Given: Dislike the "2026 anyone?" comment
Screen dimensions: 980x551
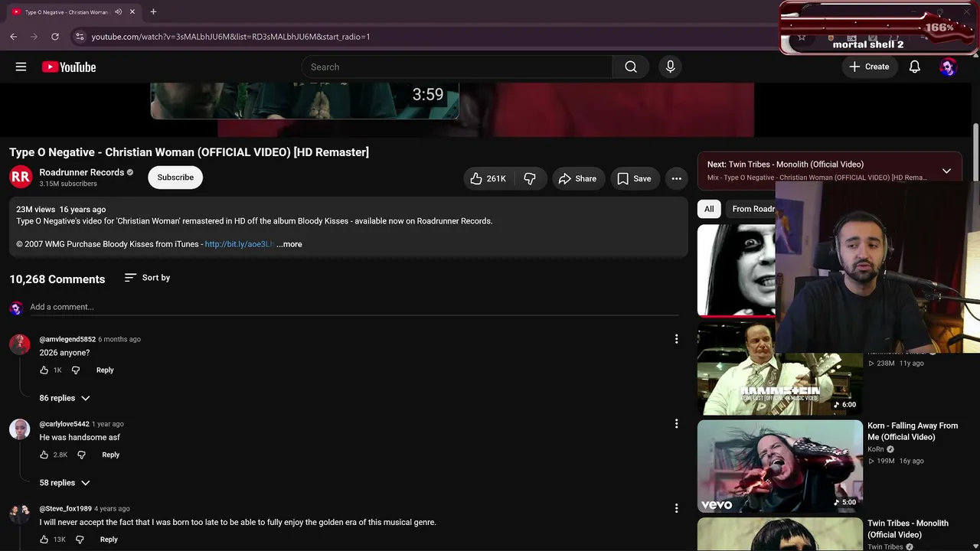Looking at the screenshot, I should click(x=76, y=370).
